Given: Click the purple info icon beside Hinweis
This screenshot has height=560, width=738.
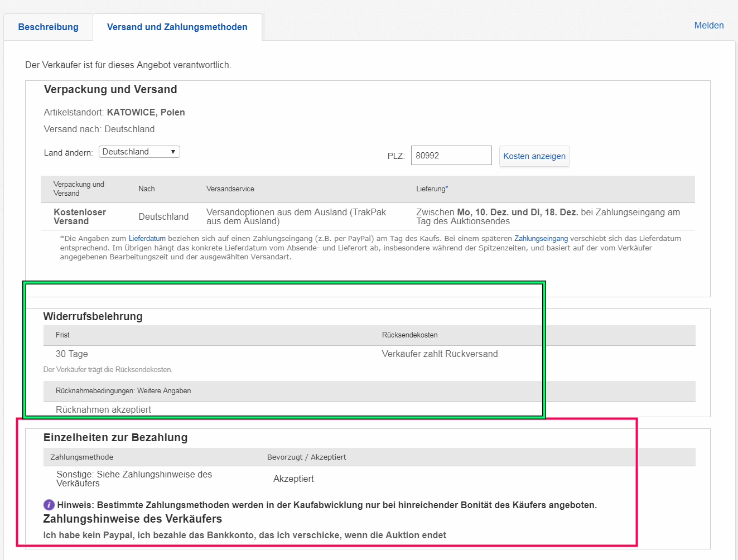Looking at the screenshot, I should [x=49, y=505].
